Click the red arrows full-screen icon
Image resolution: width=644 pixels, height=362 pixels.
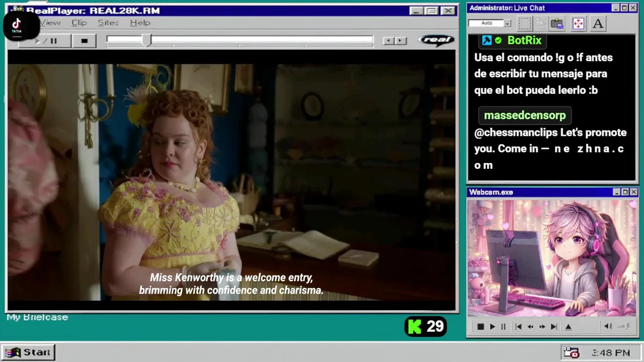578,24
